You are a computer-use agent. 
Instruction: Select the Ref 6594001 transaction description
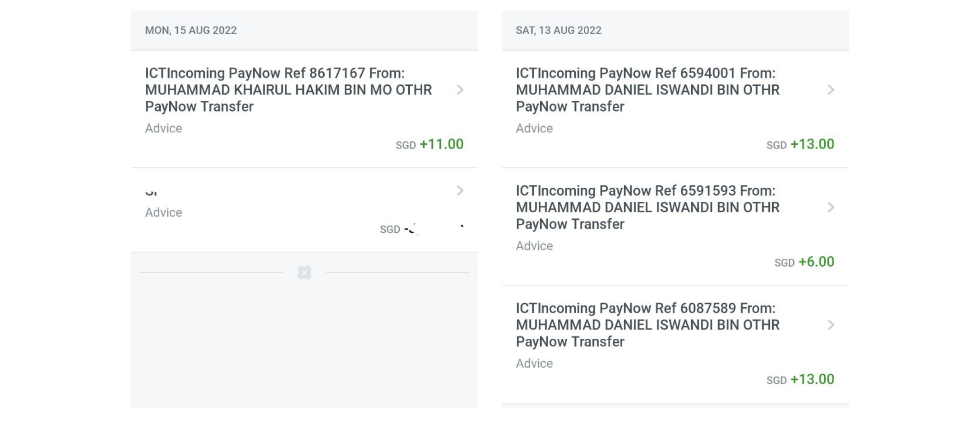point(647,90)
